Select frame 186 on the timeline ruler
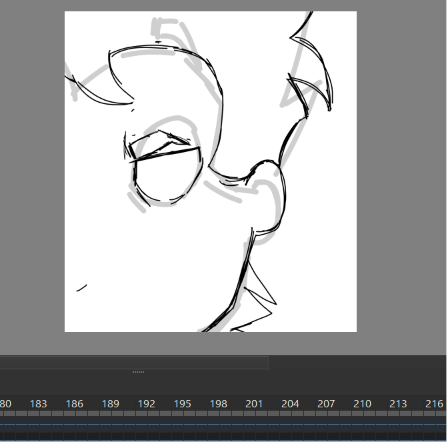This screenshot has height=442, width=447. pos(74,404)
